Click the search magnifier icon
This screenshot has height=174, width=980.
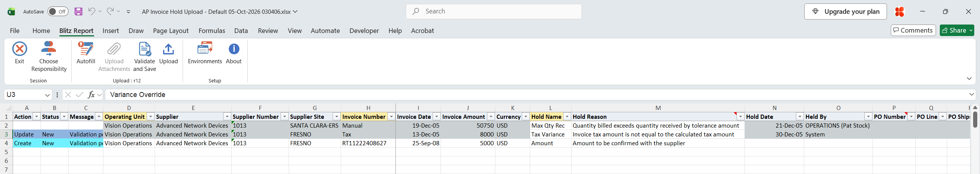coord(416,11)
